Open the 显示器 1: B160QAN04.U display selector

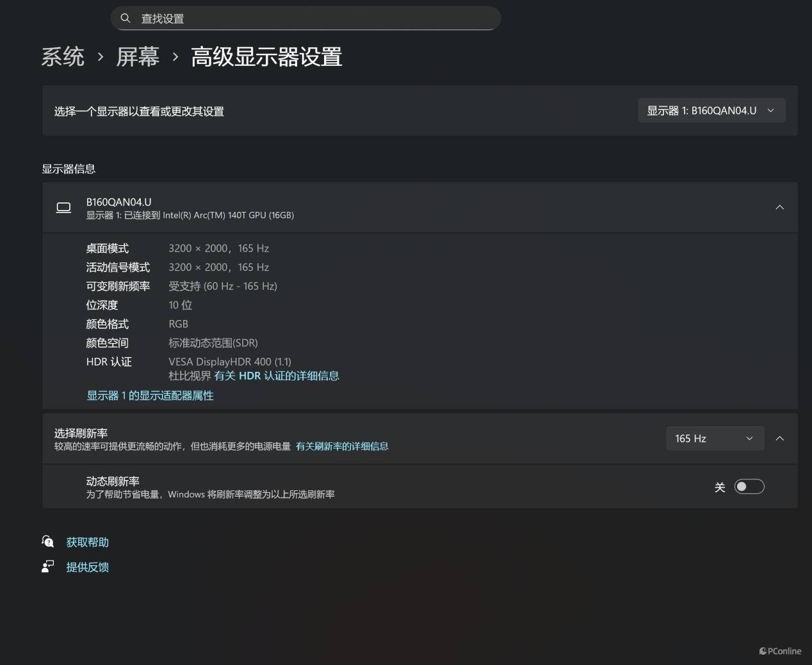point(711,111)
